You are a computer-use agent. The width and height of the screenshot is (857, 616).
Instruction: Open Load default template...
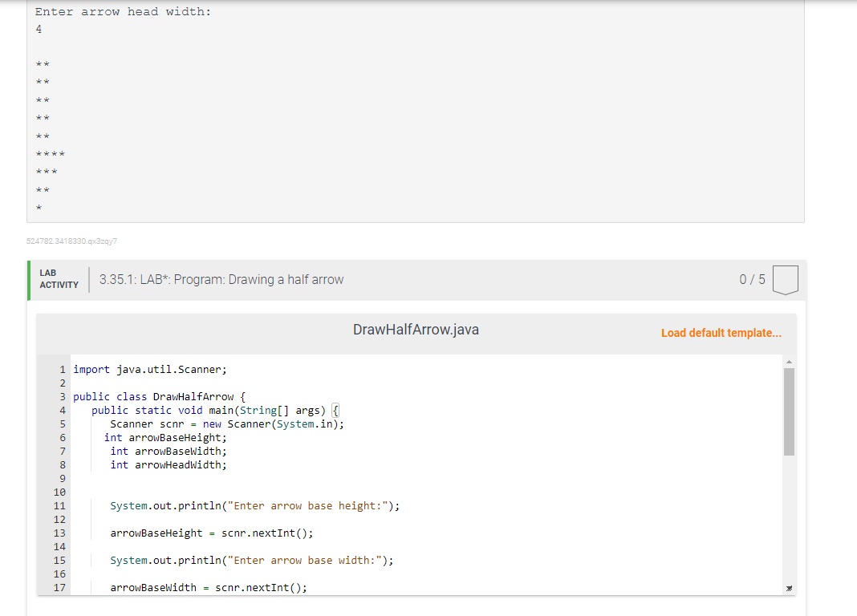[x=721, y=333]
